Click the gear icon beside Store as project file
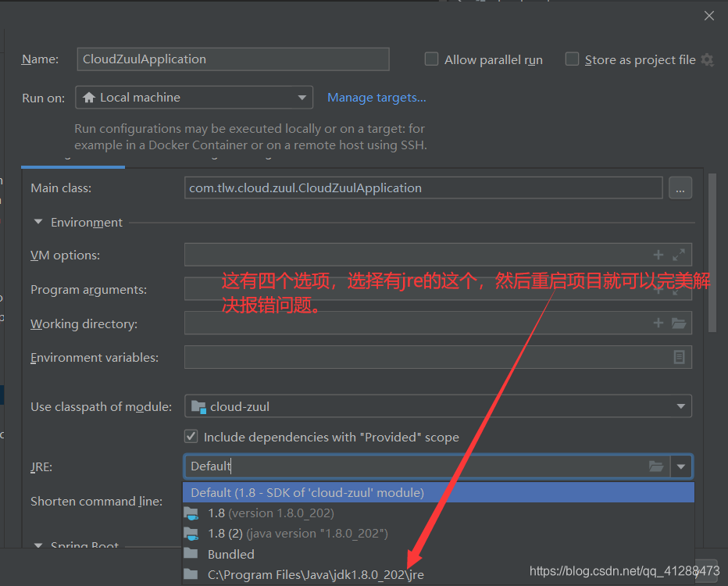728x586 pixels. point(708,60)
